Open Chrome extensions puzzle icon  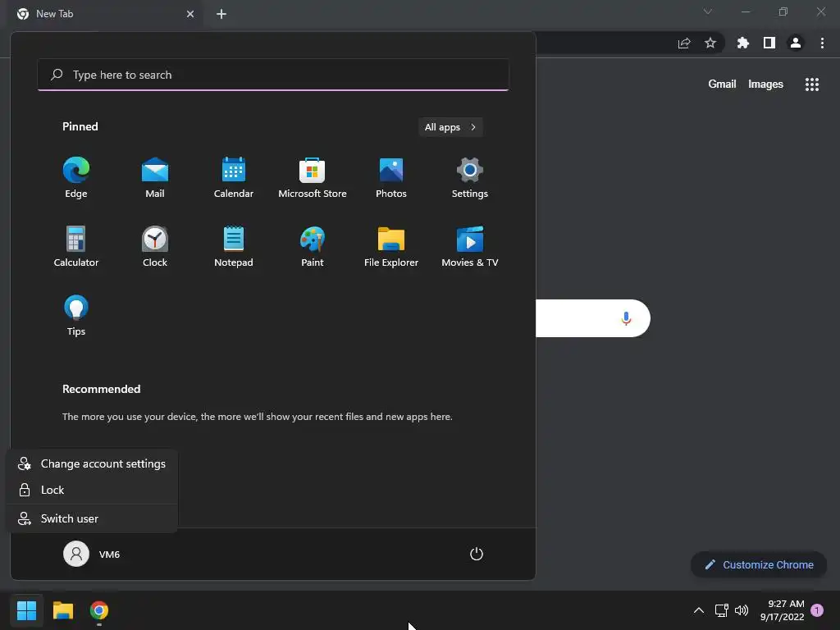click(742, 43)
